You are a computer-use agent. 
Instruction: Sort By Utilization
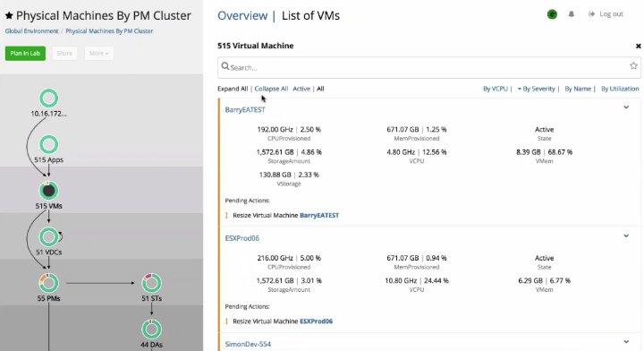[620, 89]
